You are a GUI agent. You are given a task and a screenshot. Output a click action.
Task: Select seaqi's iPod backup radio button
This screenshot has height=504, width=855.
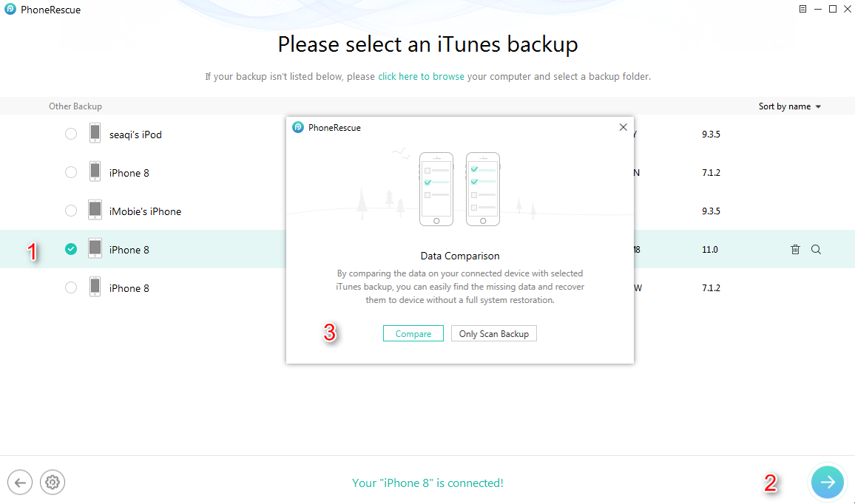point(71,134)
